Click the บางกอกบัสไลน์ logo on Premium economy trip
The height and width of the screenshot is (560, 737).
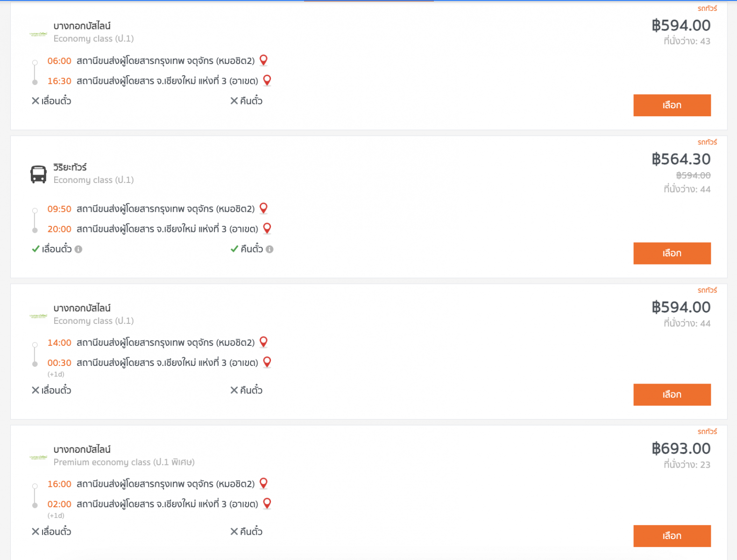pyautogui.click(x=38, y=457)
